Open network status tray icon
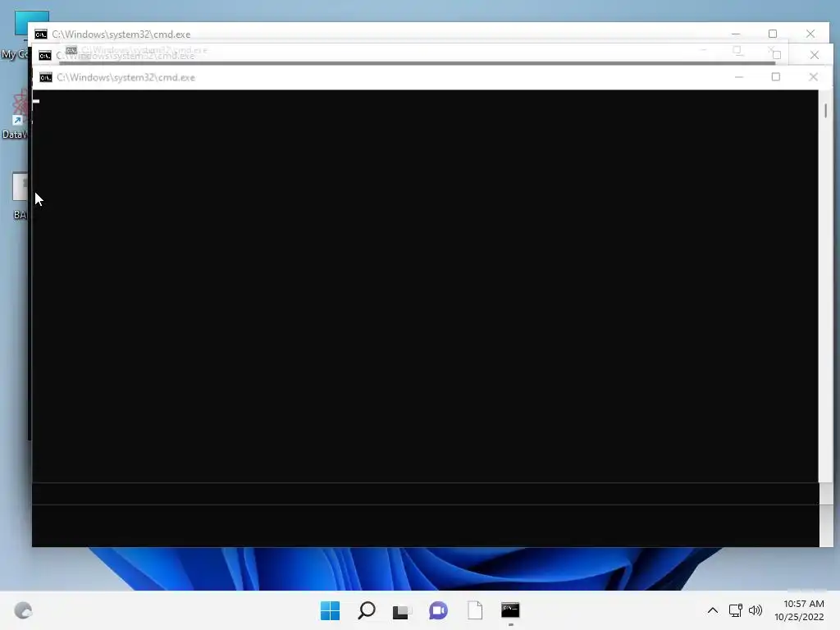 pyautogui.click(x=736, y=610)
